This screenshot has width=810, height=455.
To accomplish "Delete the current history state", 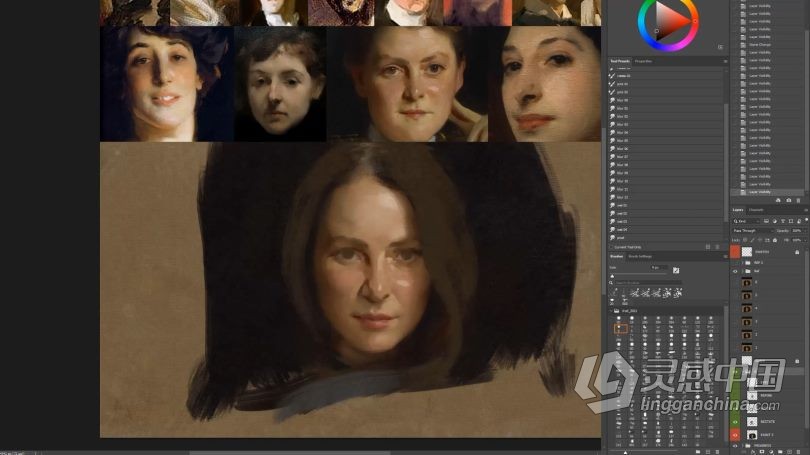I will pos(798,200).
